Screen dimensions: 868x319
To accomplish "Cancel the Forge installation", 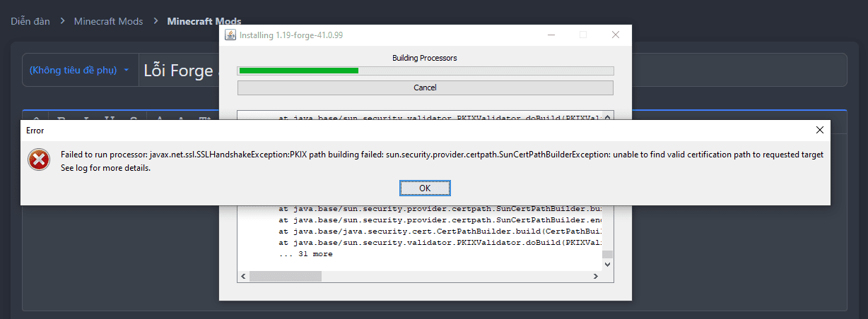I will 425,88.
